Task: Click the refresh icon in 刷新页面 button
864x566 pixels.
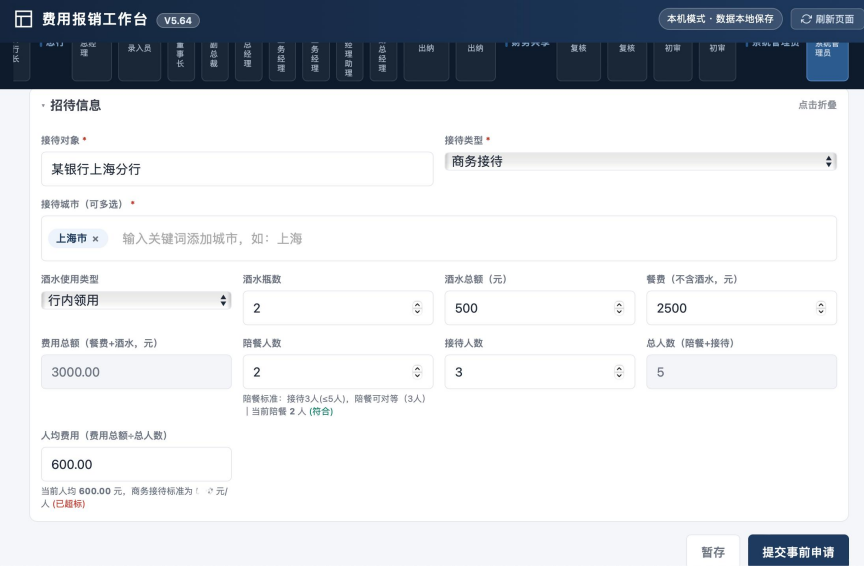Action: pyautogui.click(x=806, y=19)
